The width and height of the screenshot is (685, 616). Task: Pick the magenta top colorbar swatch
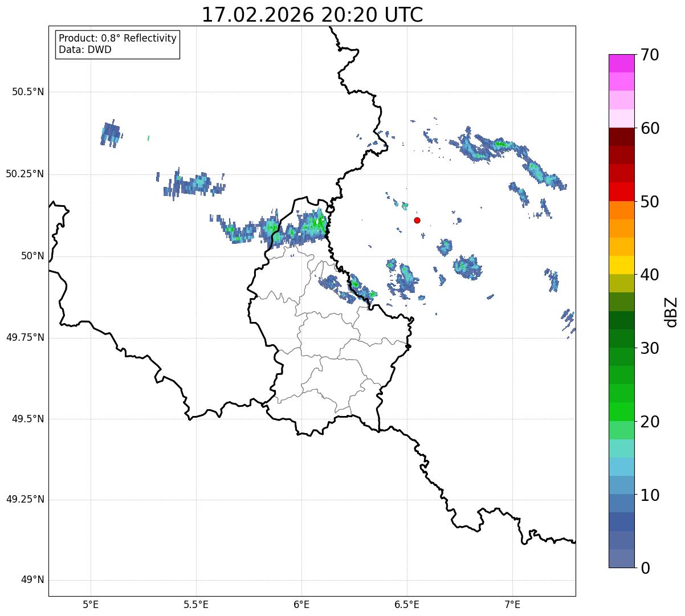coord(621,63)
